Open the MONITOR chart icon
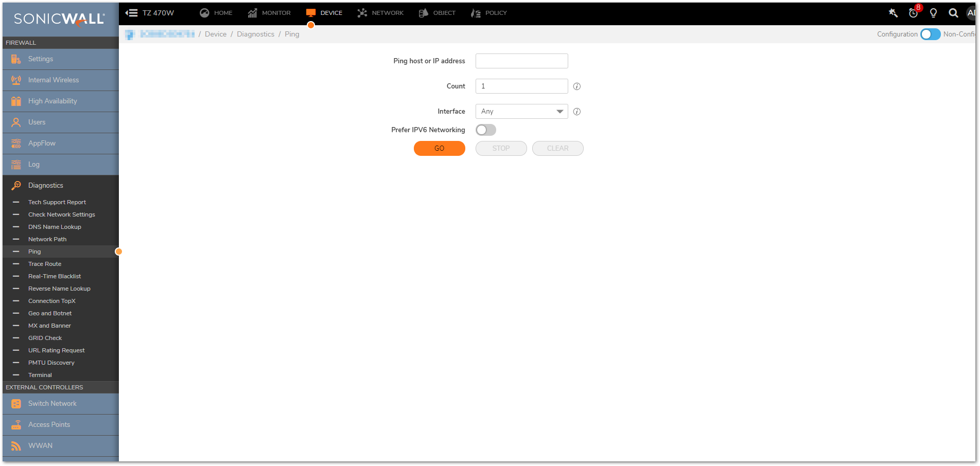 pyautogui.click(x=252, y=13)
